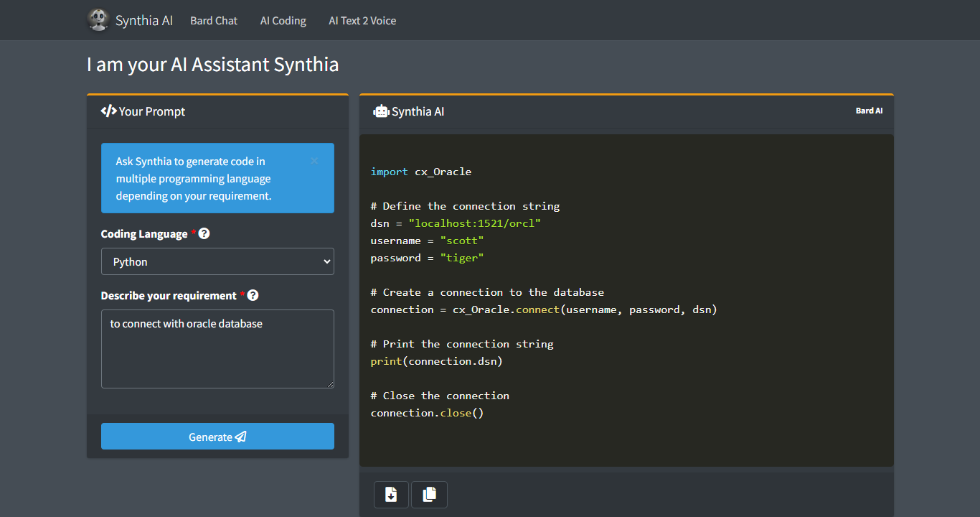The height and width of the screenshot is (517, 980).
Task: Switch to the AI Coding page
Action: coord(283,21)
